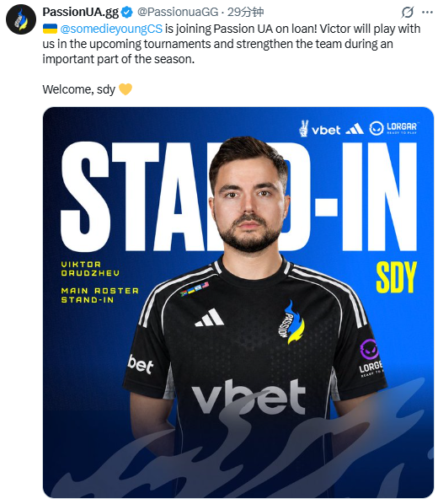Screen dimensions: 438x504
Task: Click the Passion flame crest on jersey
Action: pos(291,322)
